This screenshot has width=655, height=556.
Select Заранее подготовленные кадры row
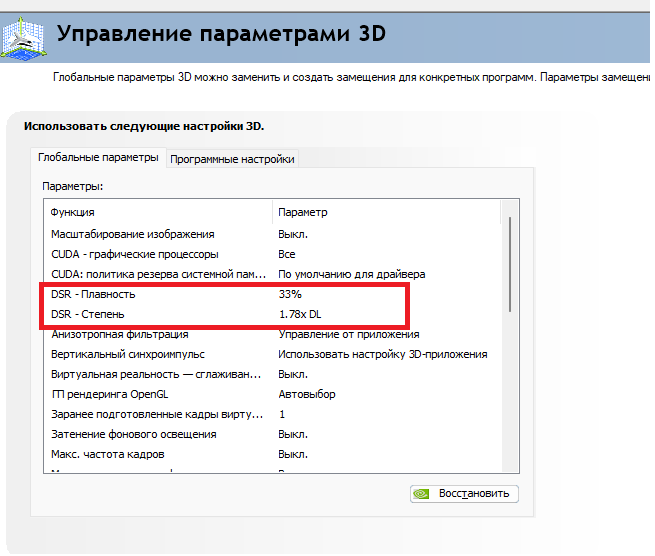click(x=272, y=414)
